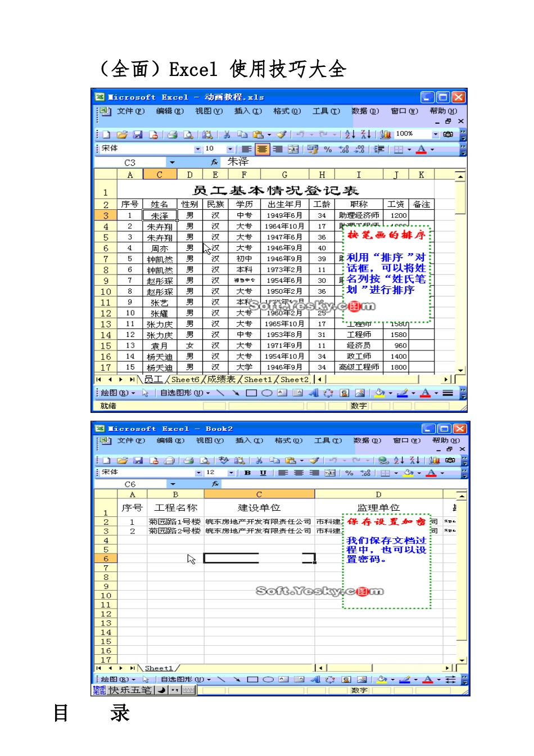Image resolution: width=534 pixels, height=756 pixels.
Task: Open 插入 menu in Book2 window
Action: [248, 440]
